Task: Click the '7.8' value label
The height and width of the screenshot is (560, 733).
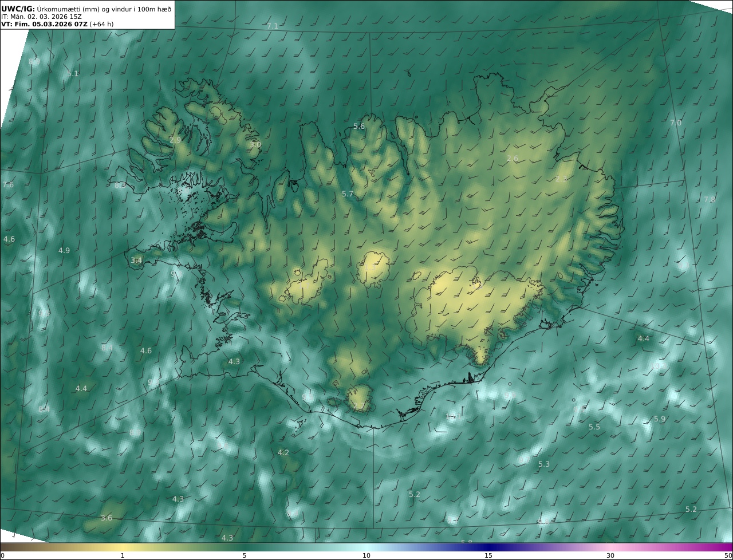Action: click(x=709, y=200)
